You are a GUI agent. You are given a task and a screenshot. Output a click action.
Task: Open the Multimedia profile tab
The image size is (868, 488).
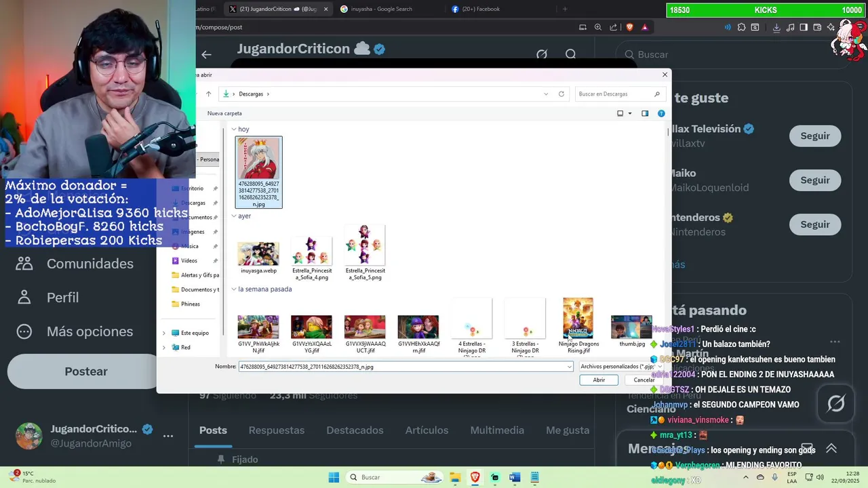pyautogui.click(x=497, y=430)
